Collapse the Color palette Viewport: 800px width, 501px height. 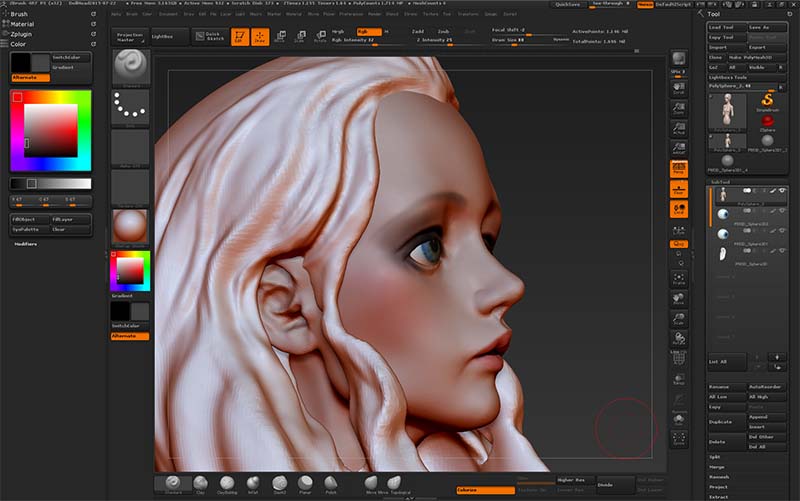(x=18, y=44)
